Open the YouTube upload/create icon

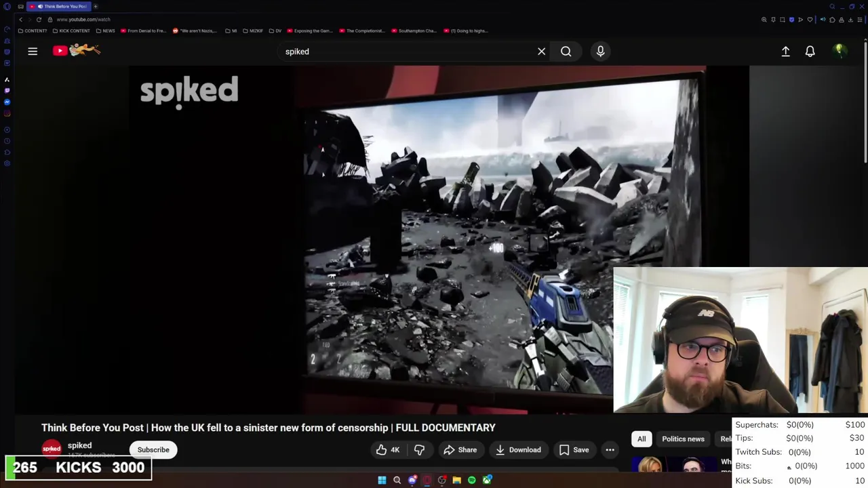click(x=785, y=51)
